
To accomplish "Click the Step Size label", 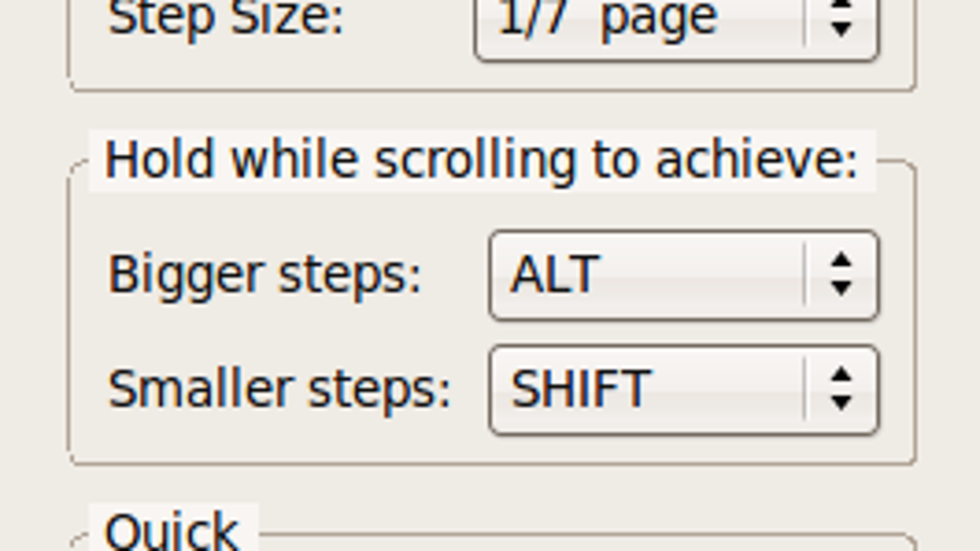I will tap(226, 18).
